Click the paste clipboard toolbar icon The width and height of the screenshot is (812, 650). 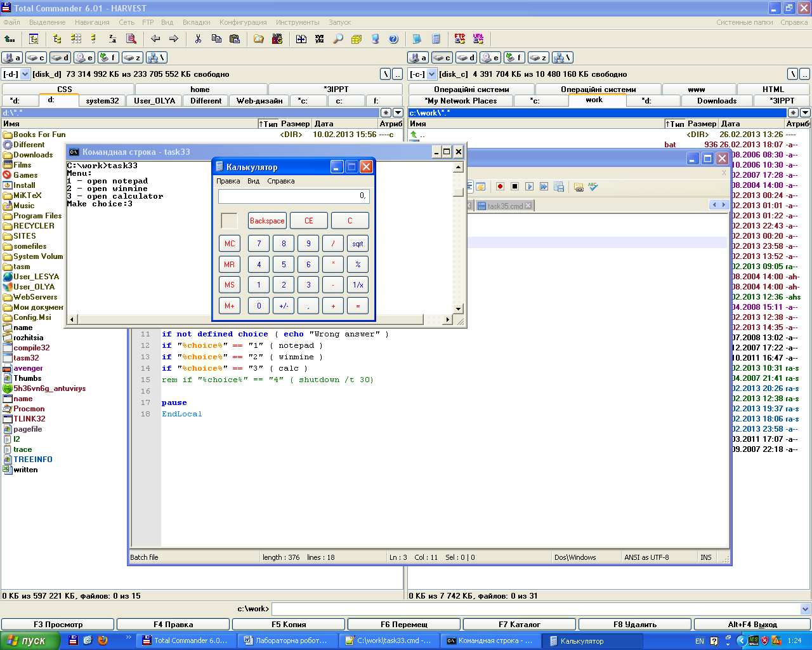coord(235,39)
